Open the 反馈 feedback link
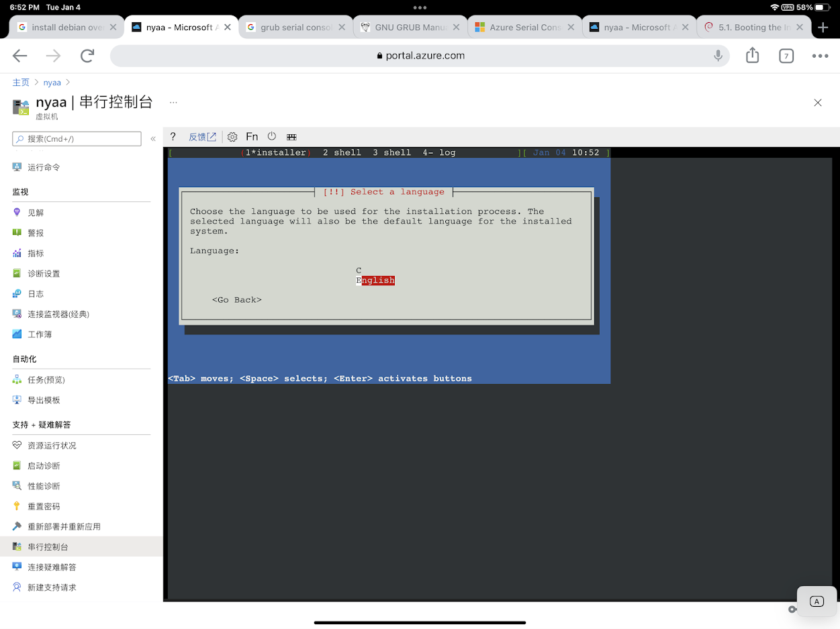This screenshot has height=629, width=840. (199, 136)
